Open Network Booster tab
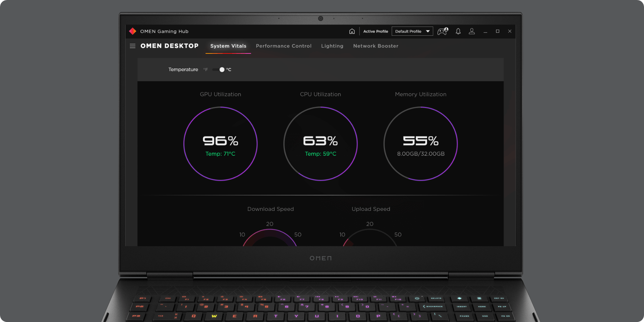Image resolution: width=644 pixels, height=322 pixels. click(376, 46)
